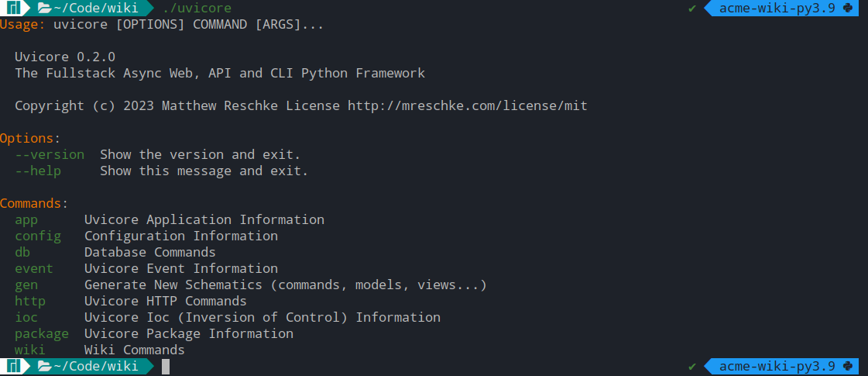Image resolution: width=868 pixels, height=376 pixels.
Task: Click the terminal cursor block at prompt
Action: tap(166, 367)
